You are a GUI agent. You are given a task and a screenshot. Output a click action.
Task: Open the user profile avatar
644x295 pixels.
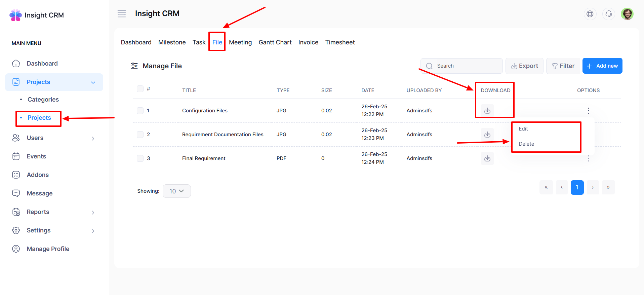(x=627, y=14)
